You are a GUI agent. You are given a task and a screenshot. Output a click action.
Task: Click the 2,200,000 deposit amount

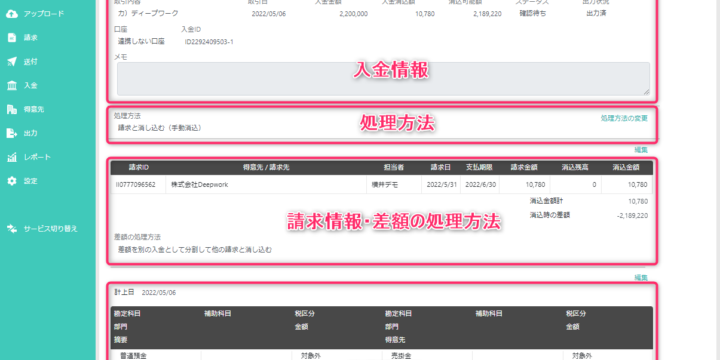click(354, 14)
